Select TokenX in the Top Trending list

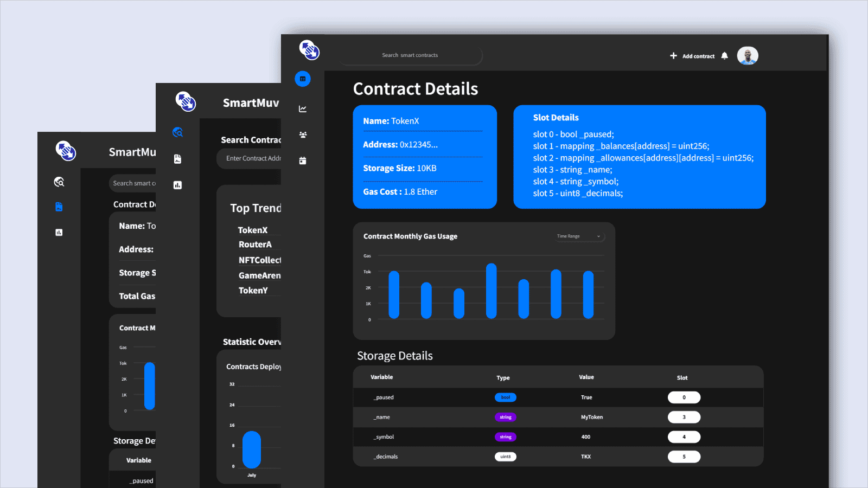pos(253,229)
